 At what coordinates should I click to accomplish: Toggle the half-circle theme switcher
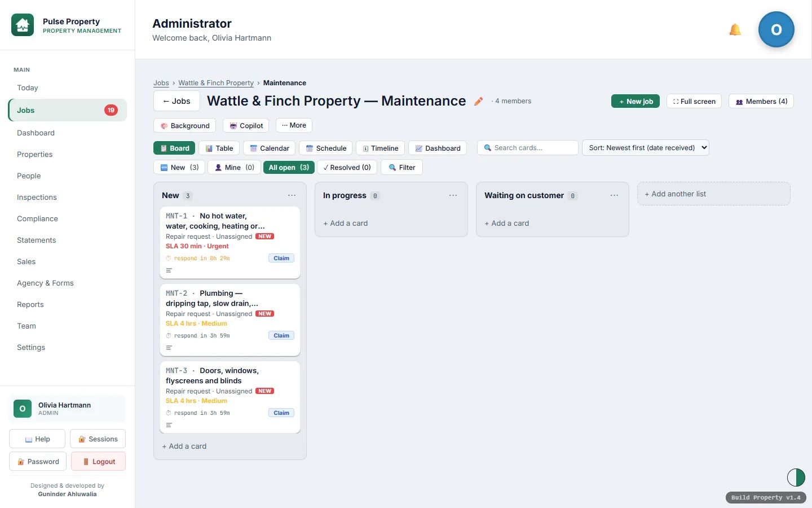(796, 478)
